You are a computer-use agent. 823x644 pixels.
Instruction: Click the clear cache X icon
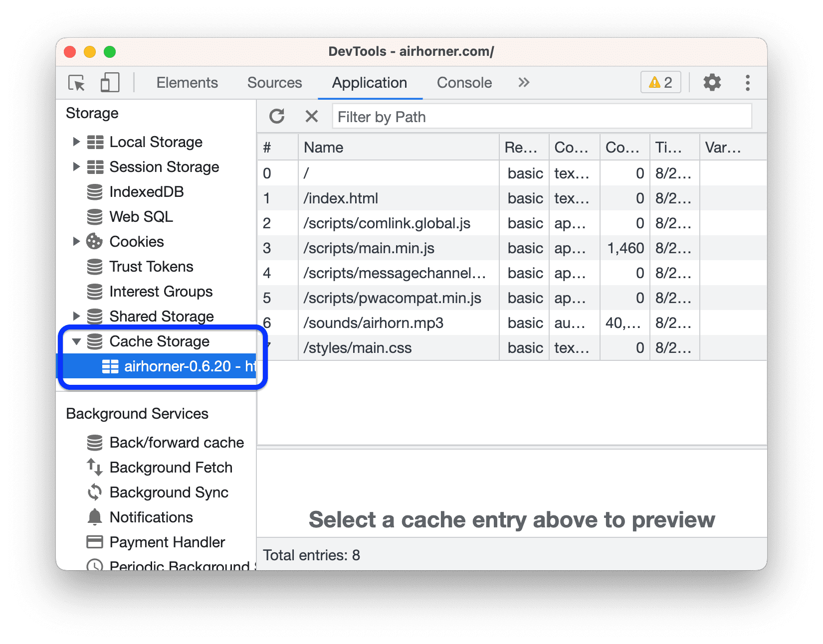pyautogui.click(x=312, y=116)
